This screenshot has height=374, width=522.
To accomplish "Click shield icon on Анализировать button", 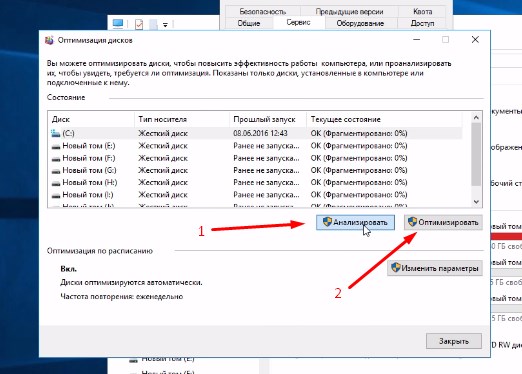I will pos(327,222).
